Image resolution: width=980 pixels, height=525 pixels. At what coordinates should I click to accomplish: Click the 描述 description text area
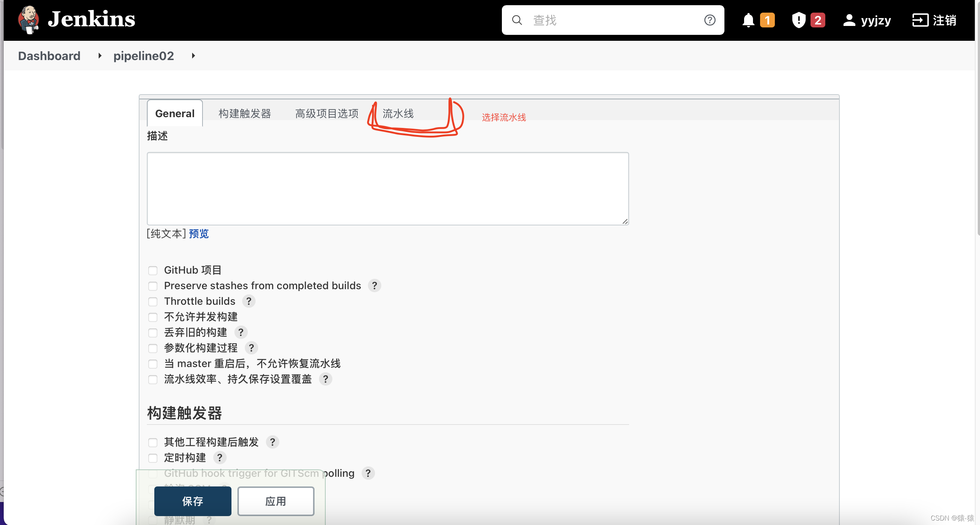pos(387,189)
